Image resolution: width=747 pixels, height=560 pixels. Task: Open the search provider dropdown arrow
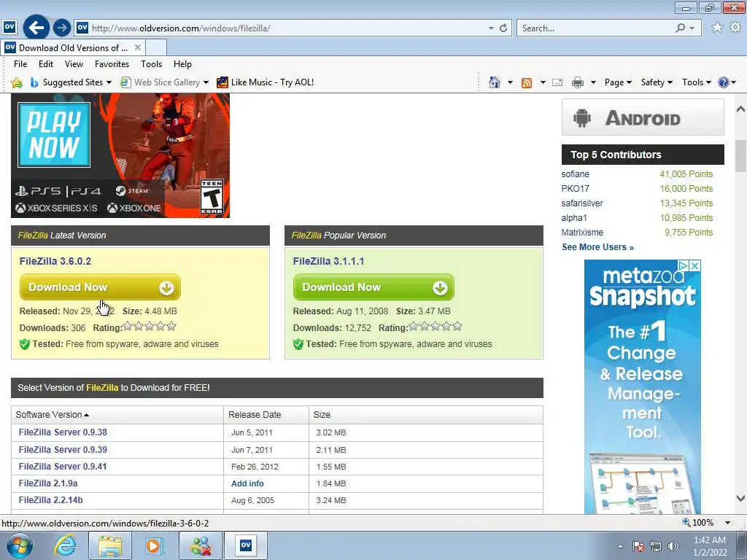point(692,28)
